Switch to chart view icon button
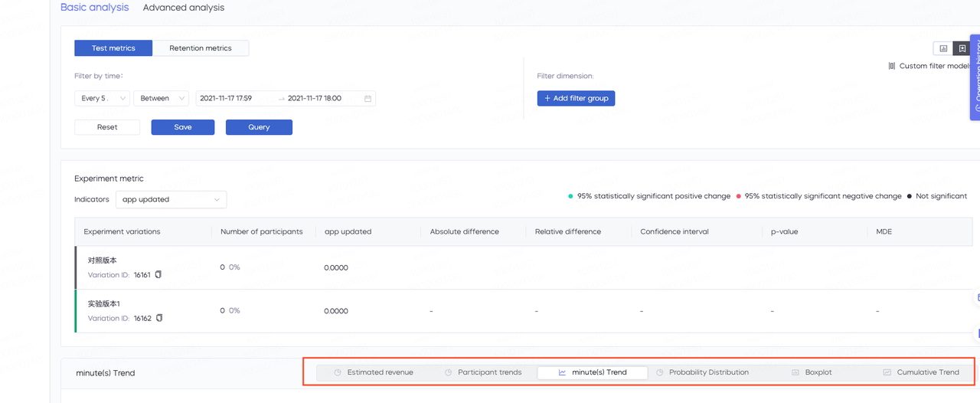This screenshot has width=980, height=403. tap(943, 48)
